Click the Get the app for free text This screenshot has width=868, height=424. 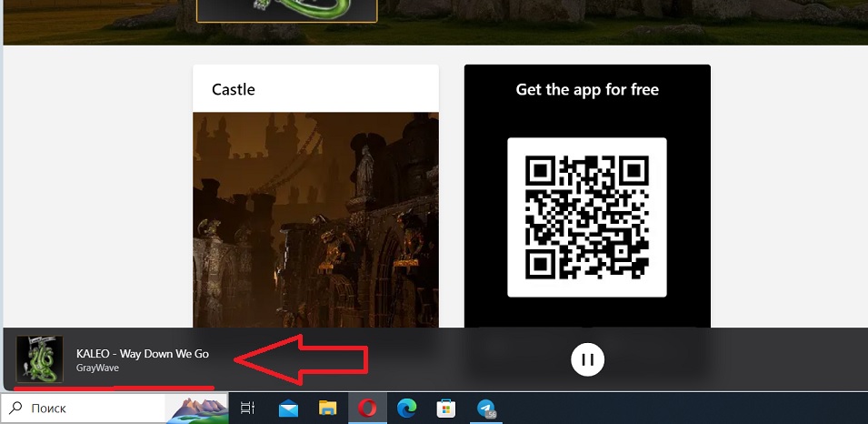point(587,89)
